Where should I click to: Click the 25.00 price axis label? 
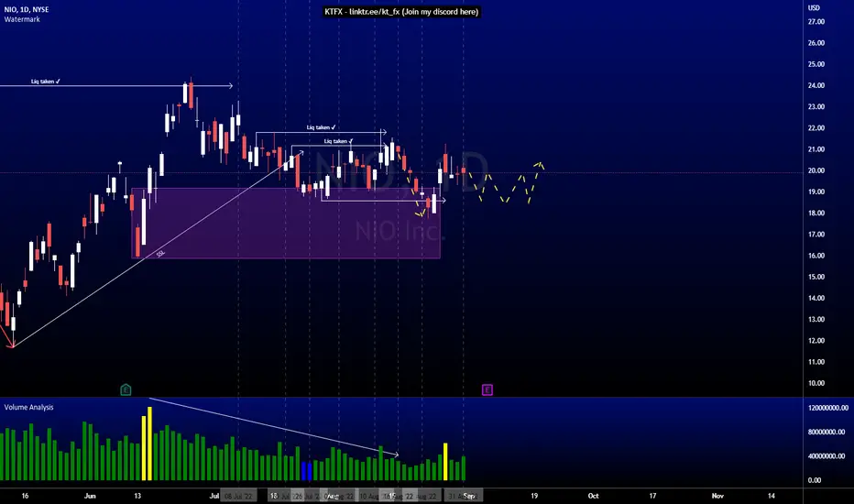click(816, 64)
